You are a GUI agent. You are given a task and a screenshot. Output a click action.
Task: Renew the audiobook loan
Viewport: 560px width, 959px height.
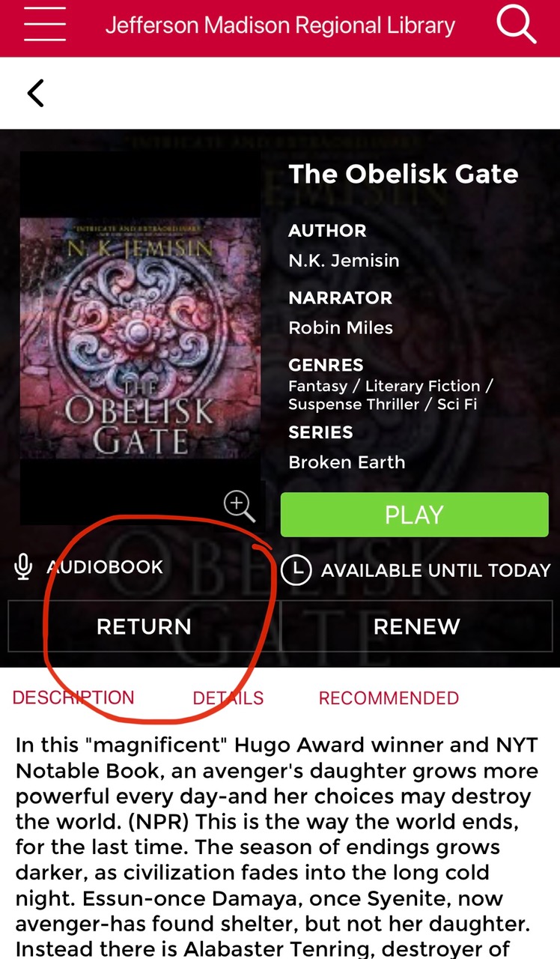point(416,626)
